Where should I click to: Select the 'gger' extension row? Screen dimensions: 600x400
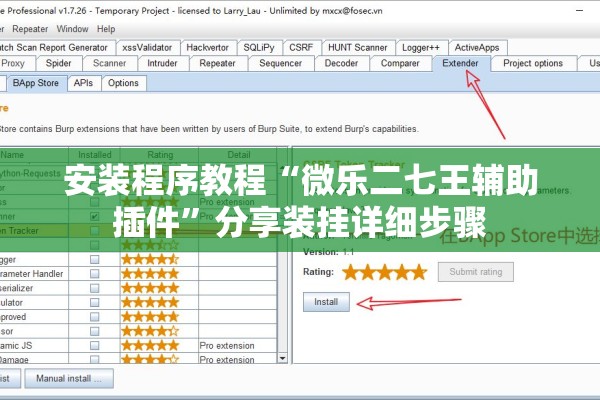click(x=138, y=260)
